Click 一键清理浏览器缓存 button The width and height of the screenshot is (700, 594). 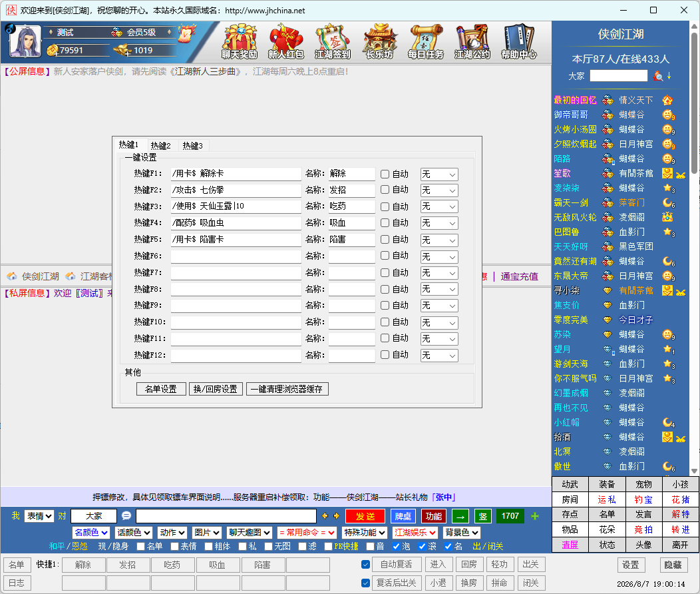pos(287,389)
